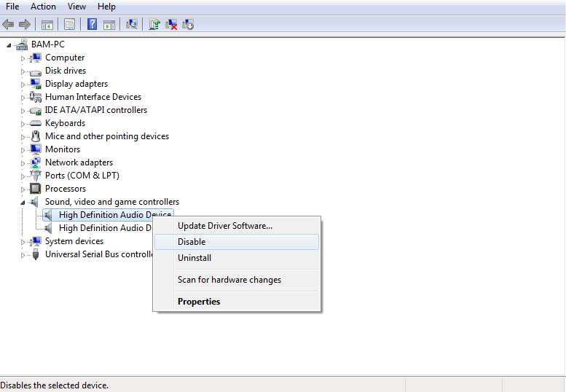This screenshot has height=392, width=566.
Task: Click the blue Help question-mark icon
Action: click(92, 24)
